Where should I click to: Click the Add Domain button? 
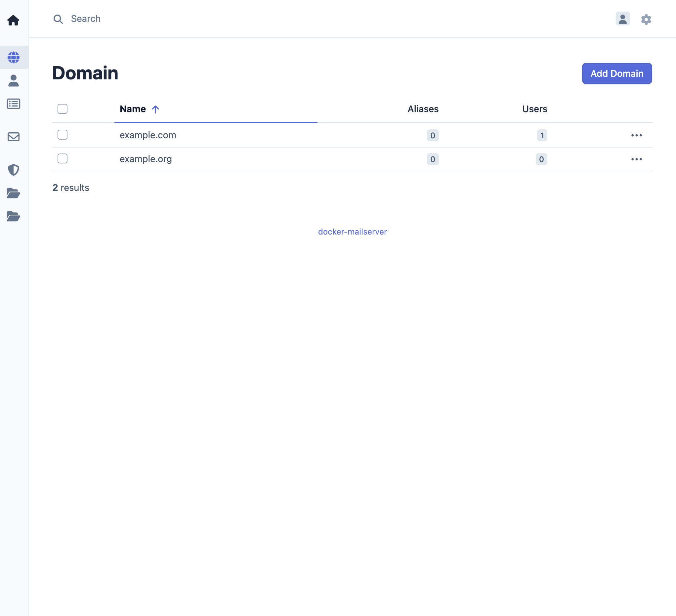[x=617, y=73]
